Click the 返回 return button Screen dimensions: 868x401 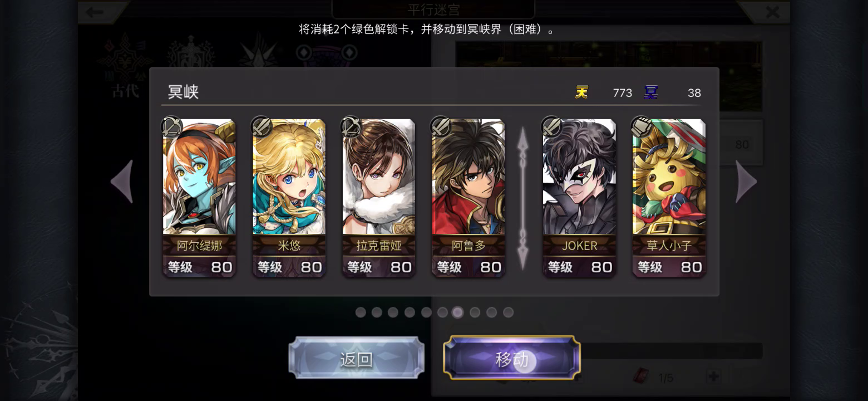click(x=356, y=358)
